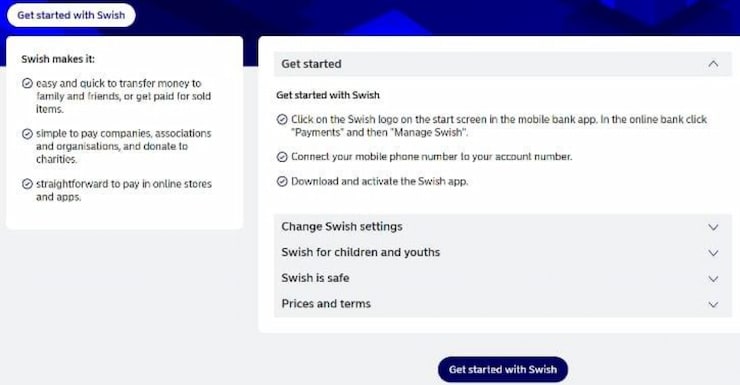Click the 'Get started with Swish' subheading text
This screenshot has width=740, height=385.
[x=328, y=95]
